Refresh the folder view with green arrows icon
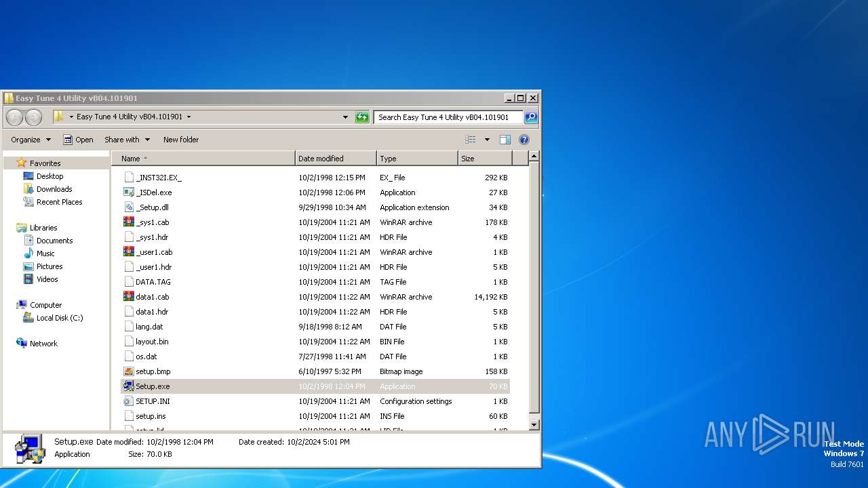Screen dimensions: 868x488 point(362,117)
